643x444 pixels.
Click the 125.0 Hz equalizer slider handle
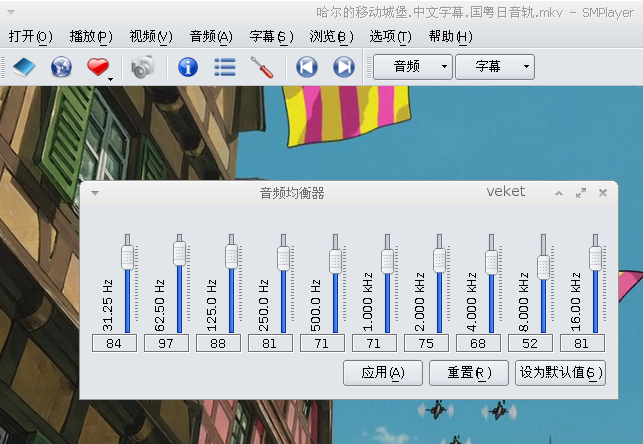point(231,256)
